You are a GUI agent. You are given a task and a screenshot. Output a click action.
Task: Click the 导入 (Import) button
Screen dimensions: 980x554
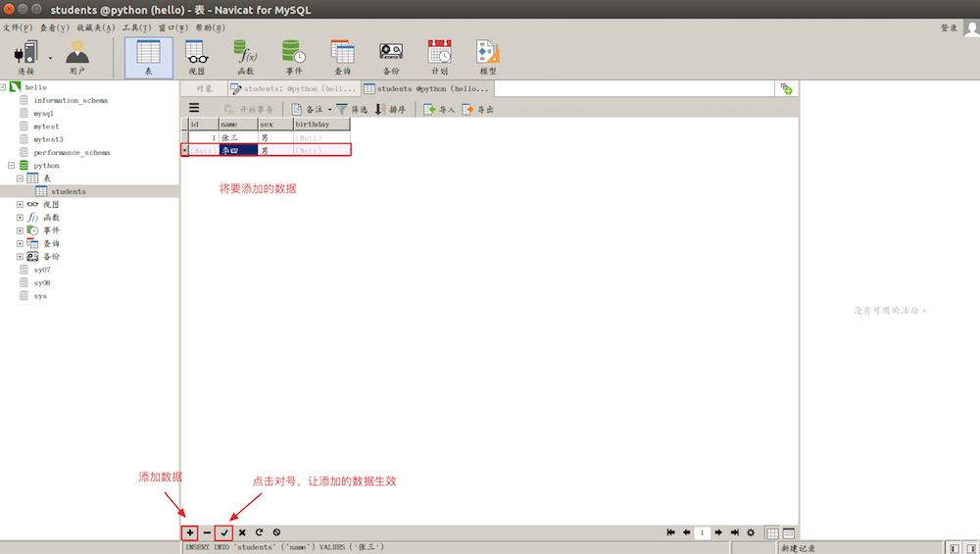[439, 110]
